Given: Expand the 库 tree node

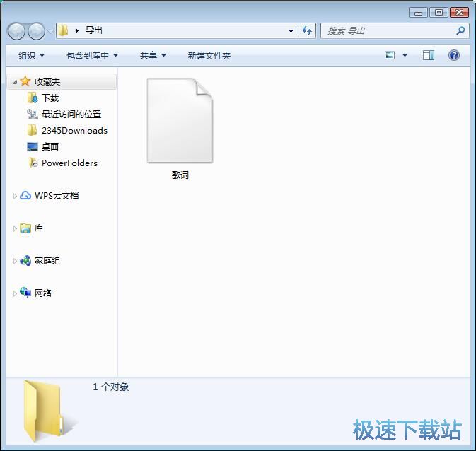Looking at the screenshot, I should coord(15,228).
